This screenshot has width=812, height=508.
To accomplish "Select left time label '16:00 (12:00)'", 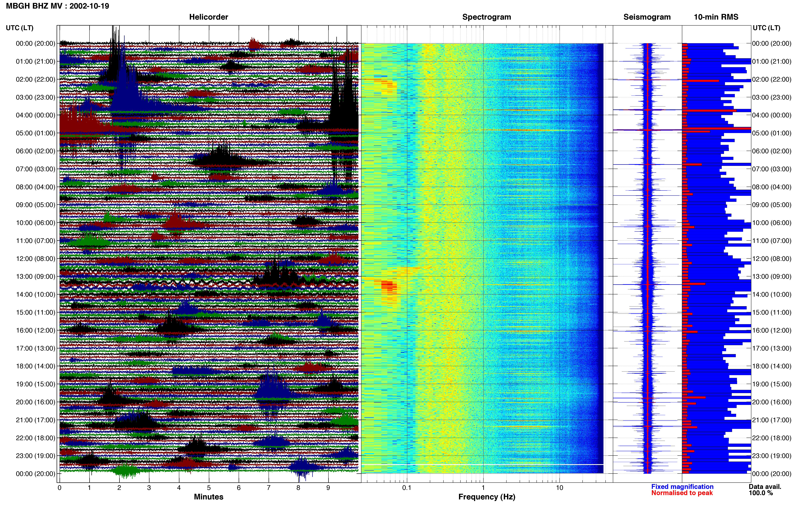I will point(36,330).
